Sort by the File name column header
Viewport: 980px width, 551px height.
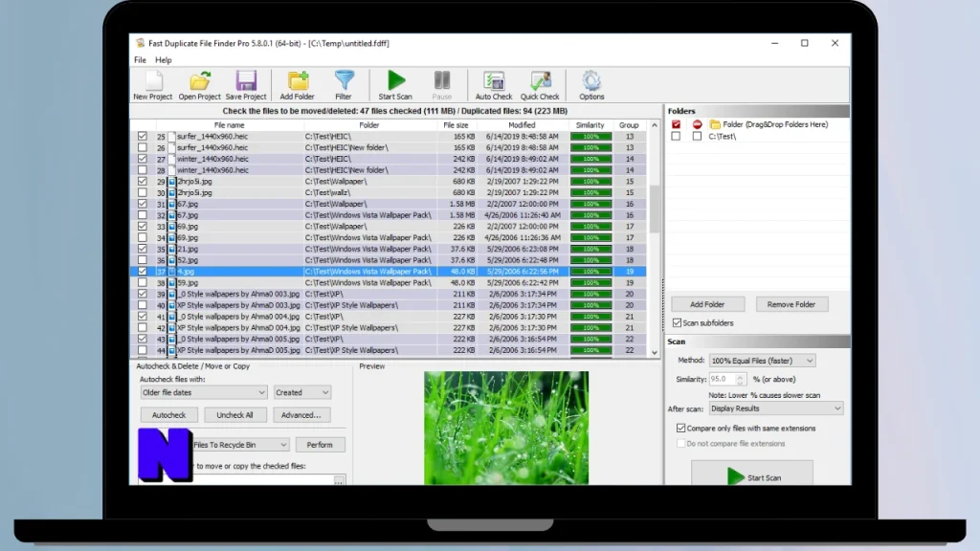click(x=229, y=125)
